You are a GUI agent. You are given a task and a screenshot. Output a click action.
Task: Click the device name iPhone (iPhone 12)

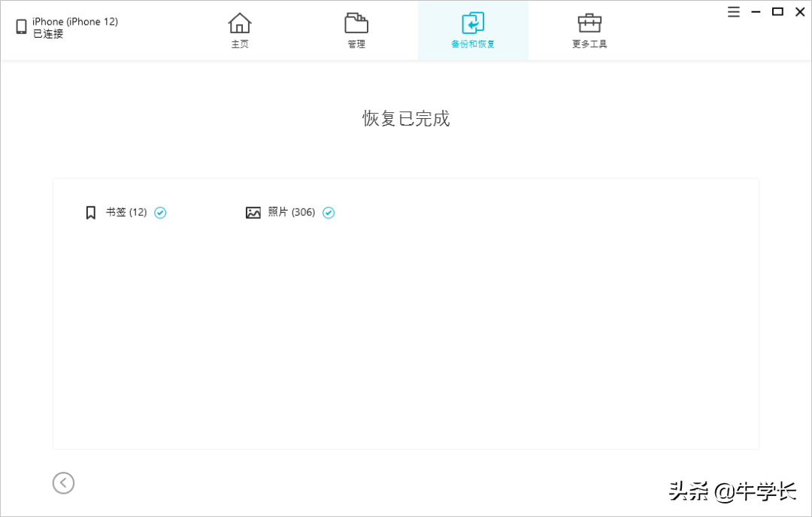[73, 21]
